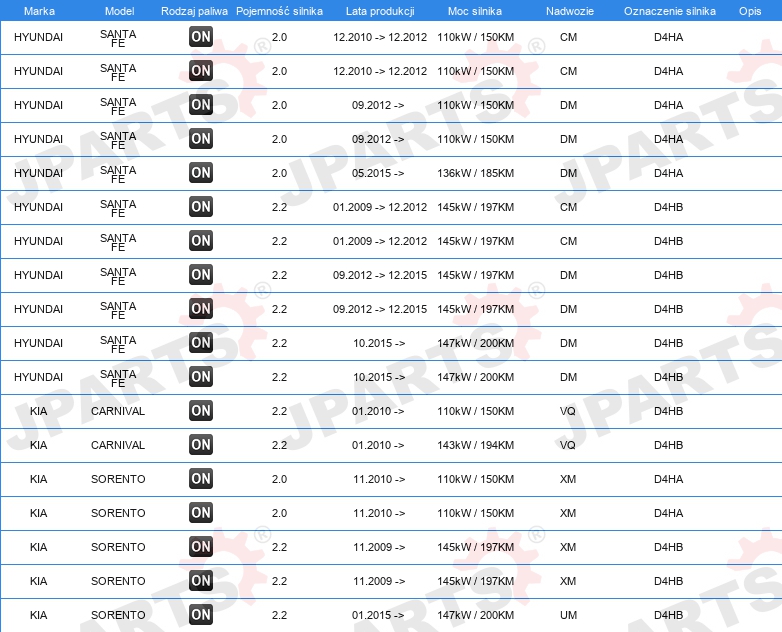Click the Lata produkcji column header
782x632 pixels.
coord(380,11)
